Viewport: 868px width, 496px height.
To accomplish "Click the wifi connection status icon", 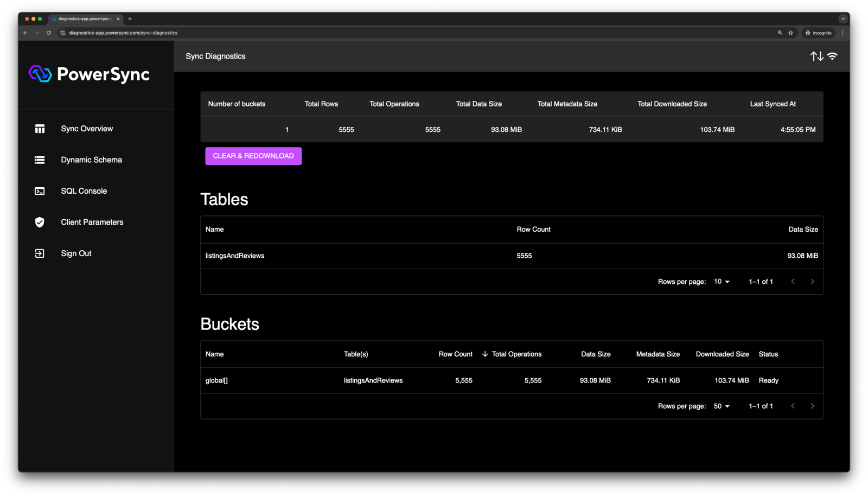I will (x=832, y=56).
